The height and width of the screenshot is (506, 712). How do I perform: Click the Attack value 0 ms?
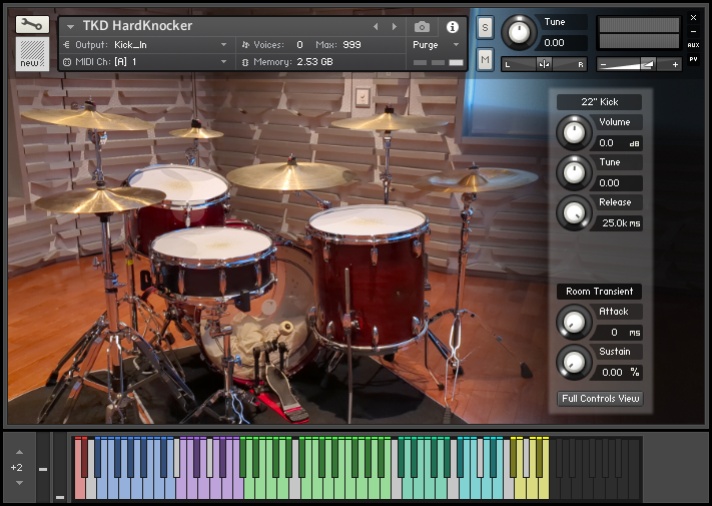(618, 332)
